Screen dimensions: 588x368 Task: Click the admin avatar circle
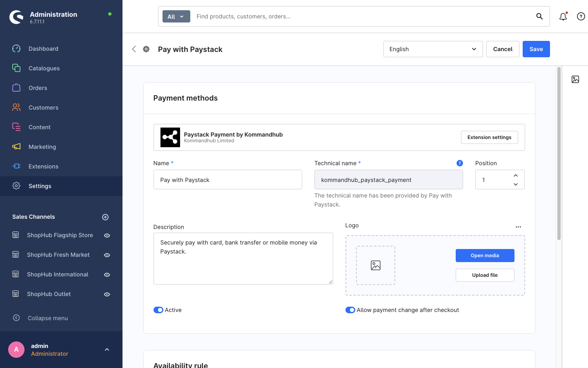click(16, 350)
